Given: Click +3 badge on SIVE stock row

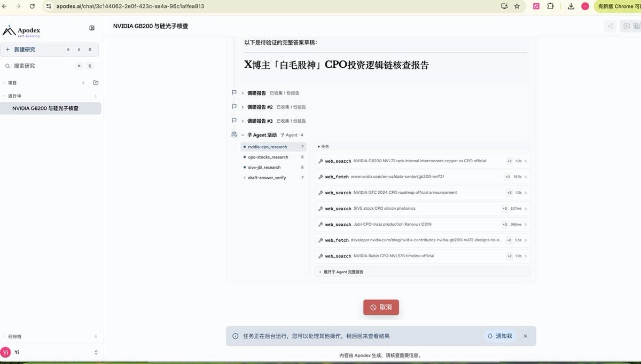Looking at the screenshot, I should tap(504, 208).
